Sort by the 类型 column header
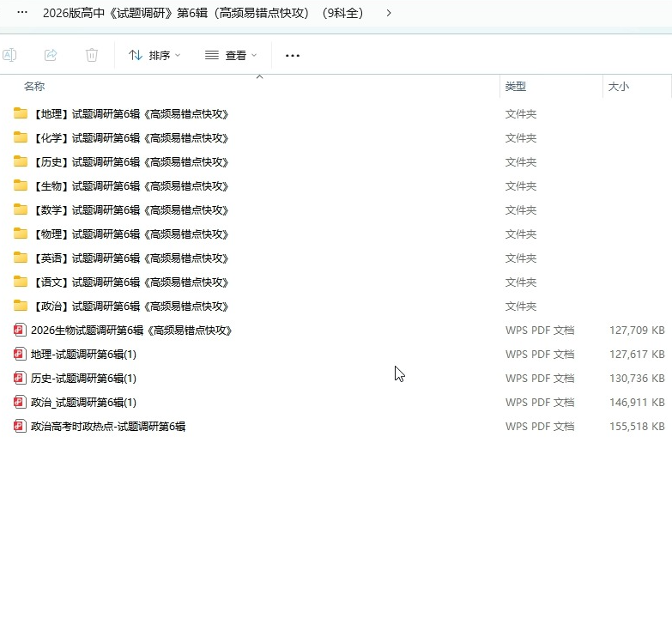The height and width of the screenshot is (619, 672). click(x=515, y=87)
